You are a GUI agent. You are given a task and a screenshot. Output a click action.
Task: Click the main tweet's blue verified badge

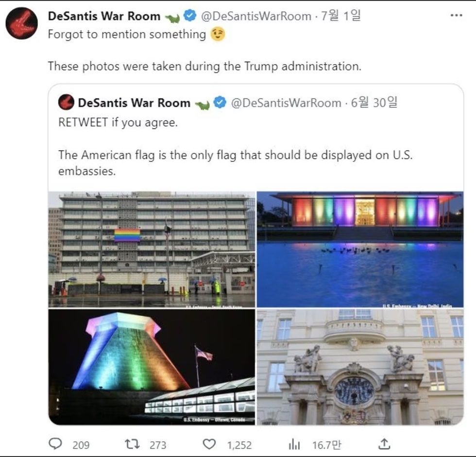click(x=190, y=16)
